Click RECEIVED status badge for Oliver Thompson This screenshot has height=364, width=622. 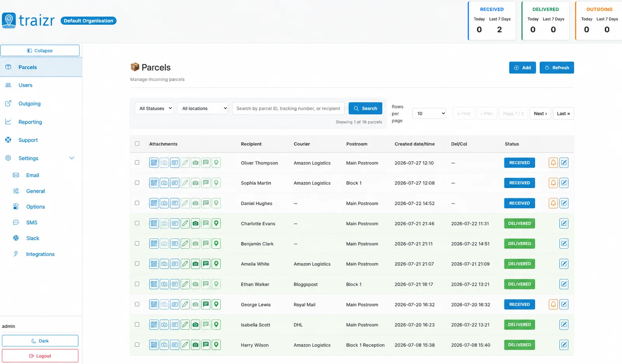pos(519,163)
